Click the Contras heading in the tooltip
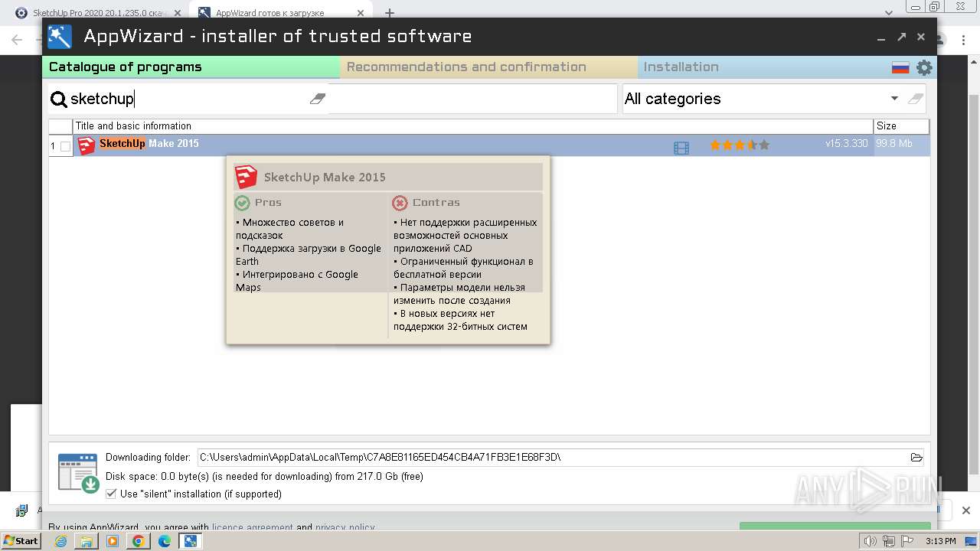980x551 pixels. click(x=436, y=203)
